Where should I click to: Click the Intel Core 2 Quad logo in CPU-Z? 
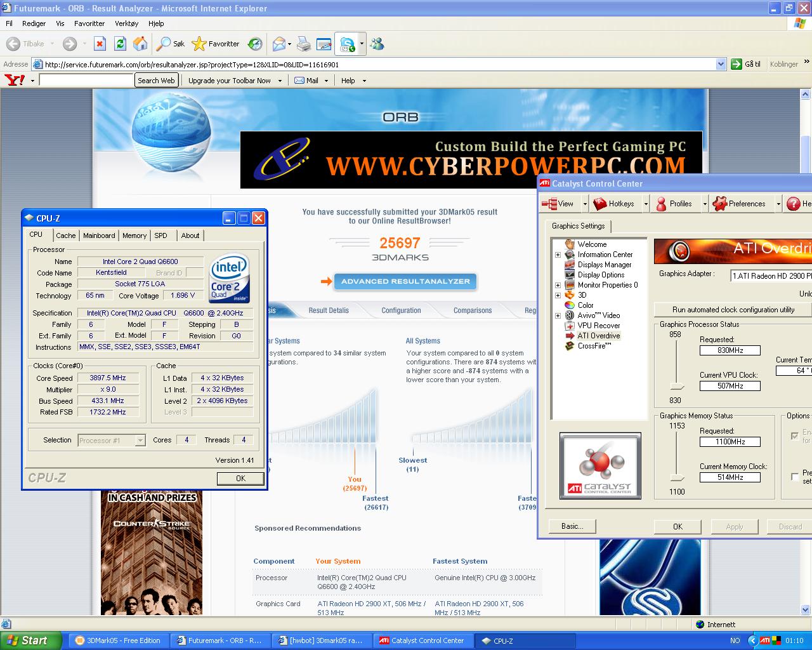pos(230,279)
